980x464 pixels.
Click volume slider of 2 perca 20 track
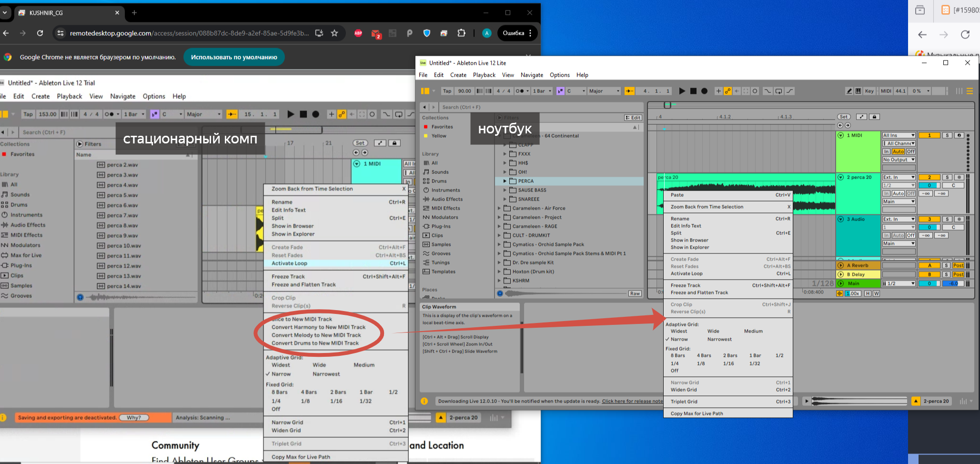(929, 185)
